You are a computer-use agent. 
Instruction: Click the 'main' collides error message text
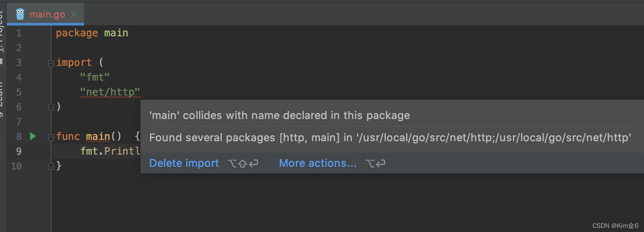pos(279,115)
